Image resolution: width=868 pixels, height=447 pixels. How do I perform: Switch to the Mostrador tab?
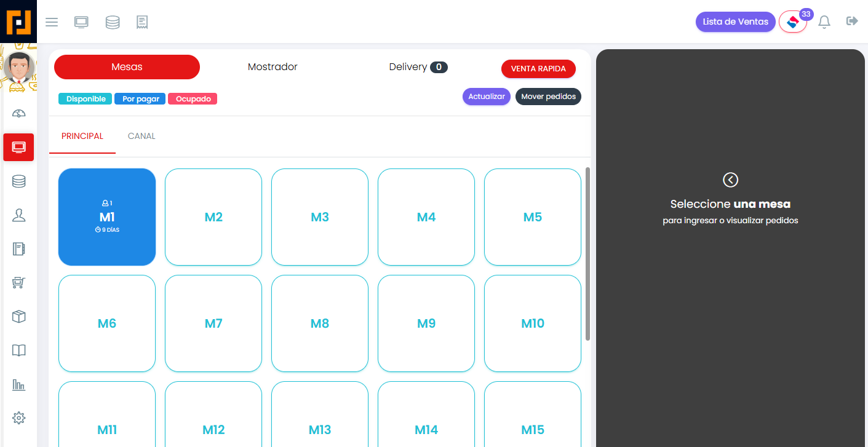click(x=273, y=67)
